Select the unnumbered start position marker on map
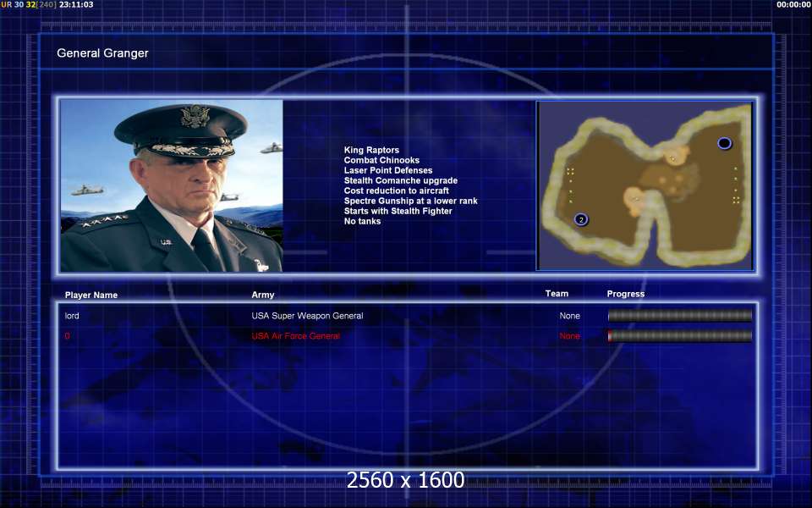 coord(724,143)
